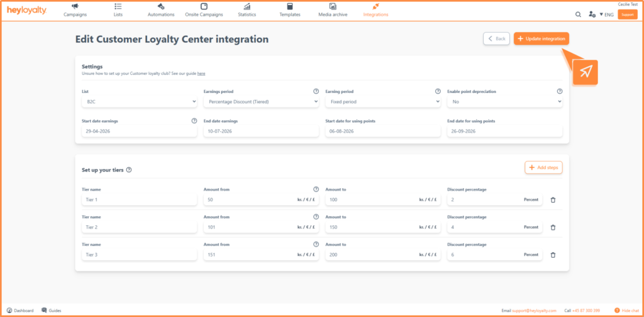
Task: Open the Campaigns menu
Action: click(75, 10)
